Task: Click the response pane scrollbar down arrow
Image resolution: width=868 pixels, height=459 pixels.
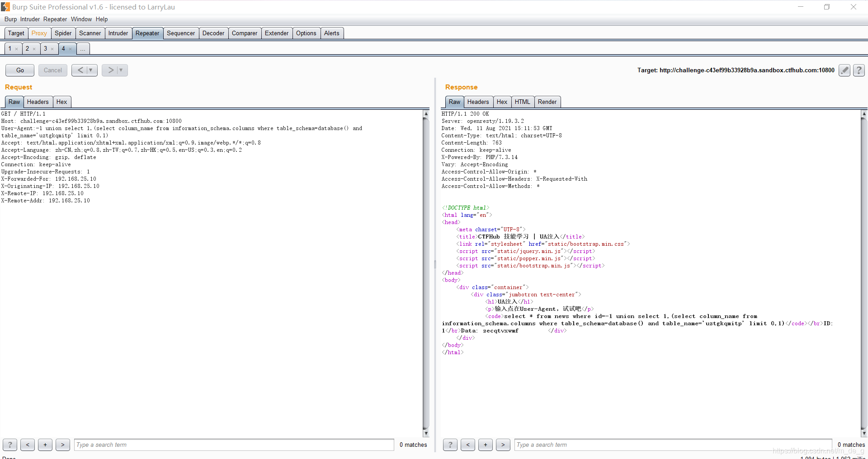Action: (x=864, y=433)
